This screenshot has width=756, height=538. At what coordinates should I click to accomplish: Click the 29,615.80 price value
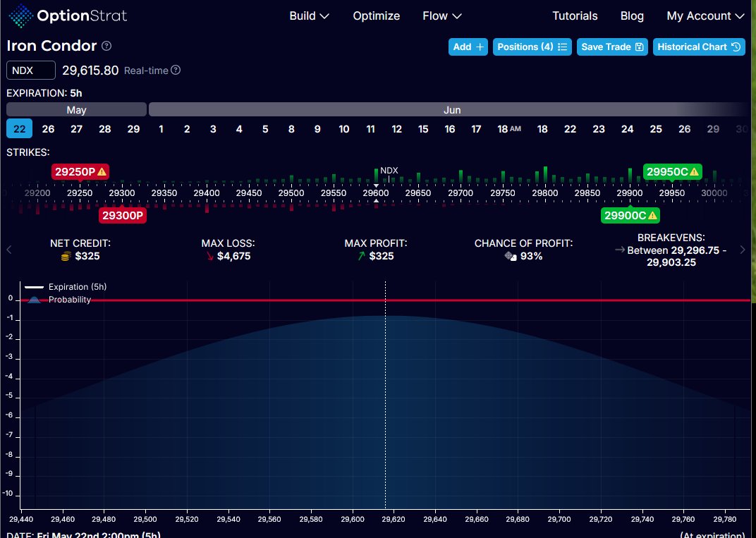pos(90,71)
